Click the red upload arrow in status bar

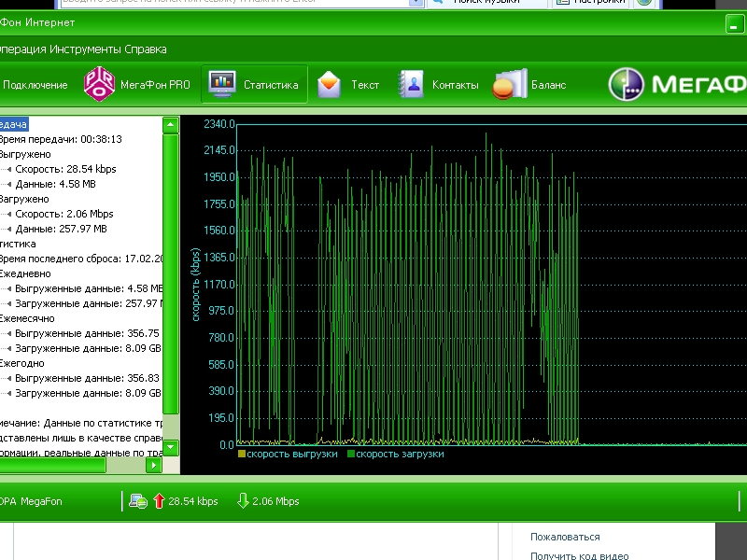tap(159, 501)
